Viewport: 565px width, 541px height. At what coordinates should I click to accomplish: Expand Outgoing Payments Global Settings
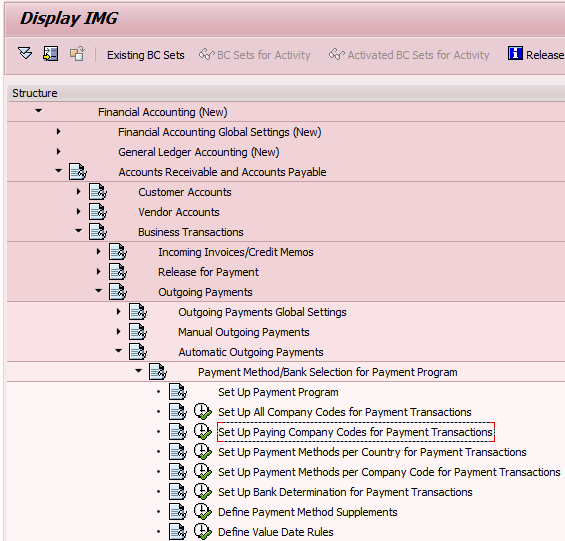[x=119, y=311]
